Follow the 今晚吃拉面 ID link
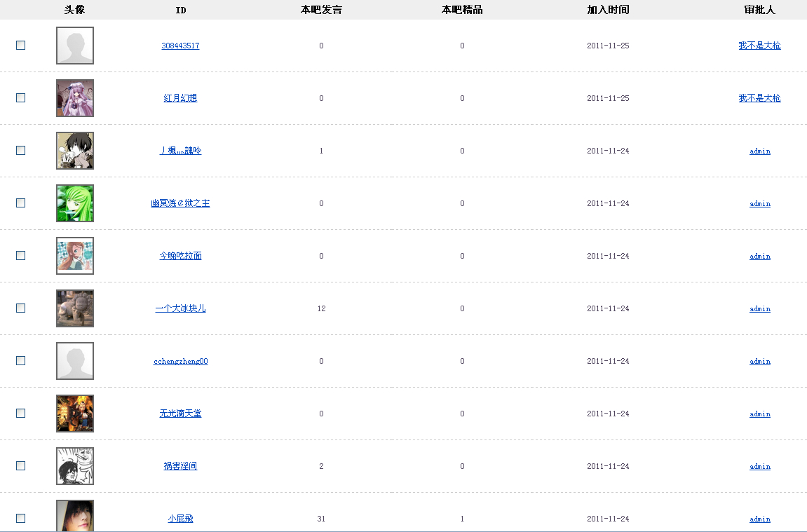This screenshot has height=532, width=807. (180, 256)
